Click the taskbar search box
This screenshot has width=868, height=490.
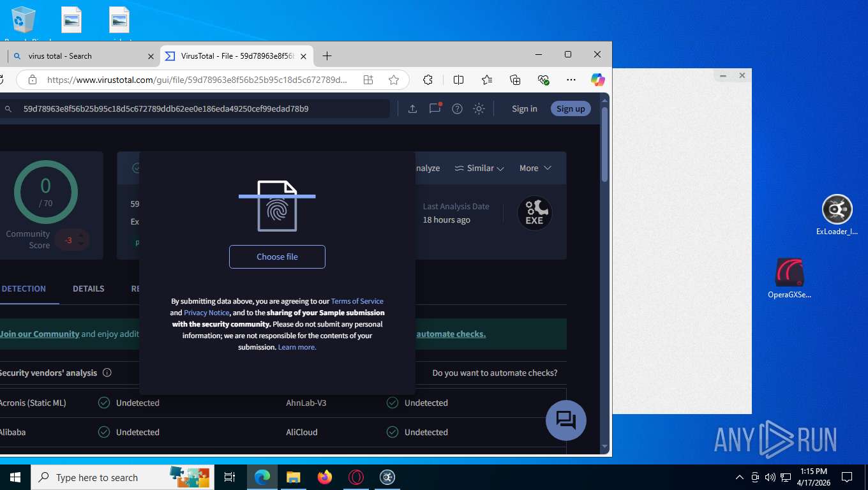121,477
